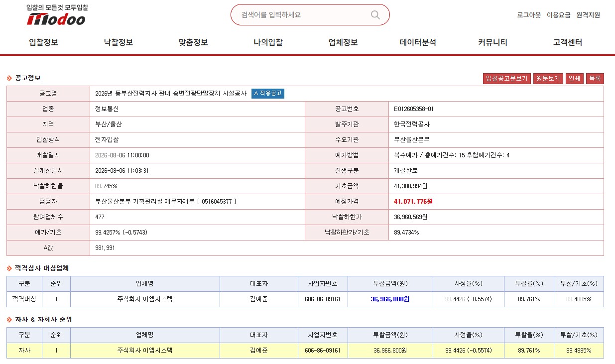Click the 한국전력공사 issuing agency value
615x364 pixels.
pos(412,124)
